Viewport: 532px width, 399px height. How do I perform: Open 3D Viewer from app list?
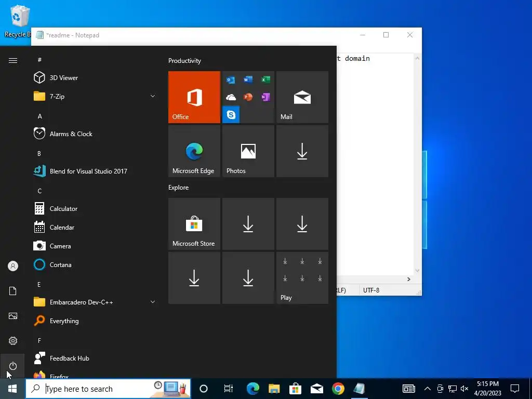coord(95,78)
